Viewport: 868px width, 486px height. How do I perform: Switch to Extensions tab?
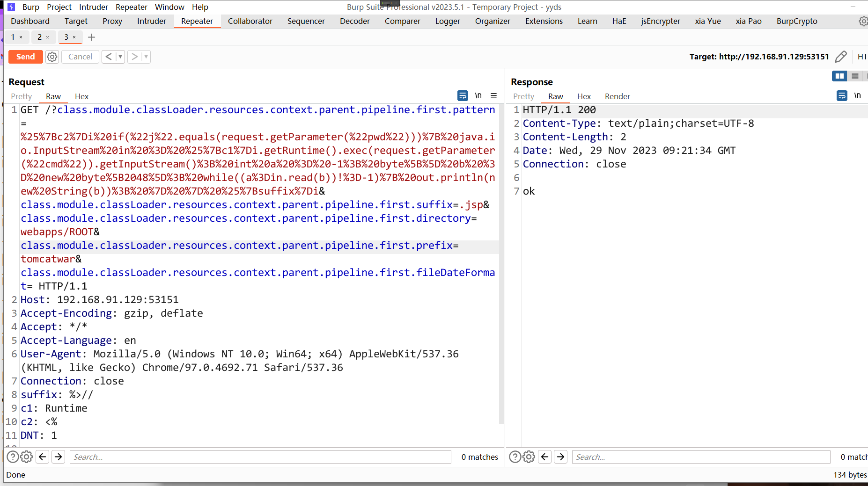544,21
